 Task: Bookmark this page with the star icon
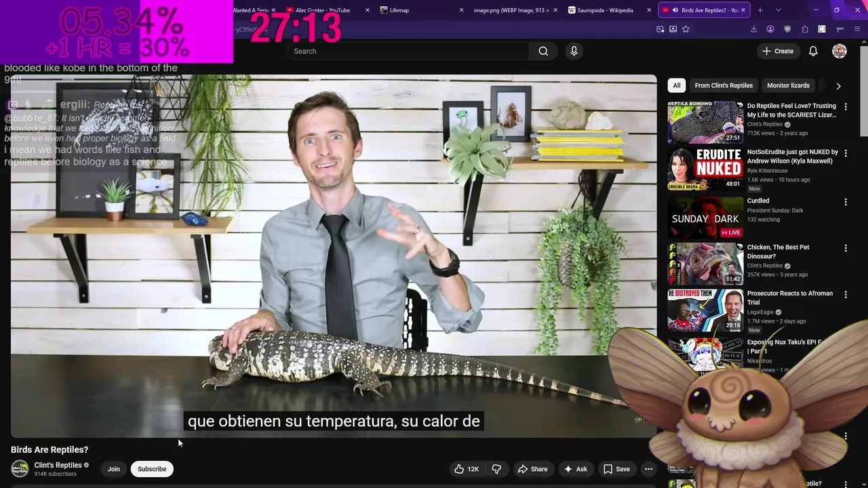point(686,29)
